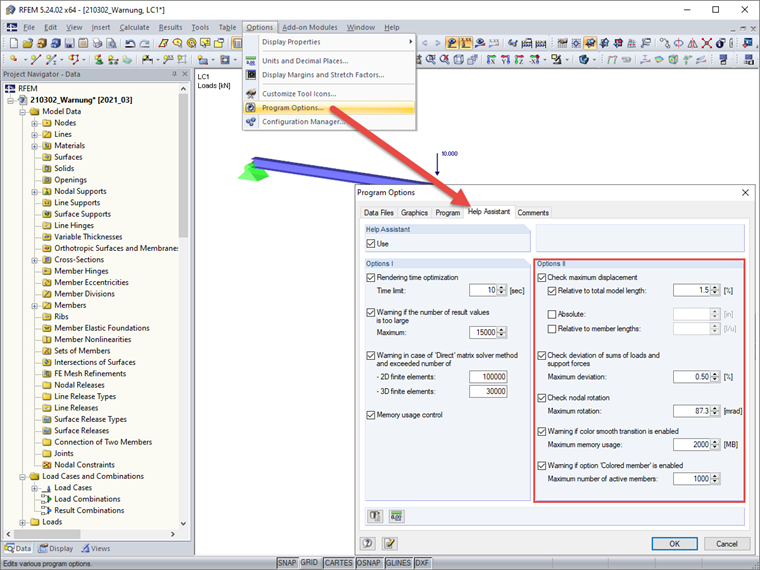760x570 pixels.
Task: Collapse the Model Data tree folder
Action: (22, 111)
